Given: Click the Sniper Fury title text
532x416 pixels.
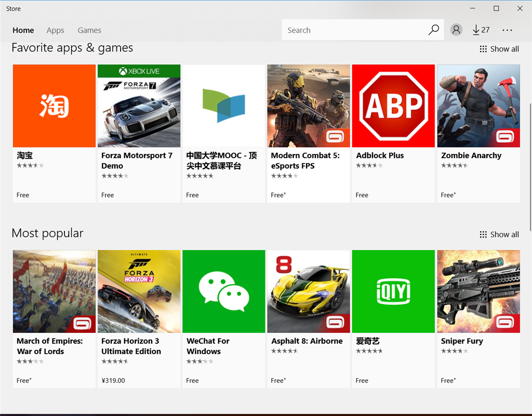Looking at the screenshot, I should 462,341.
